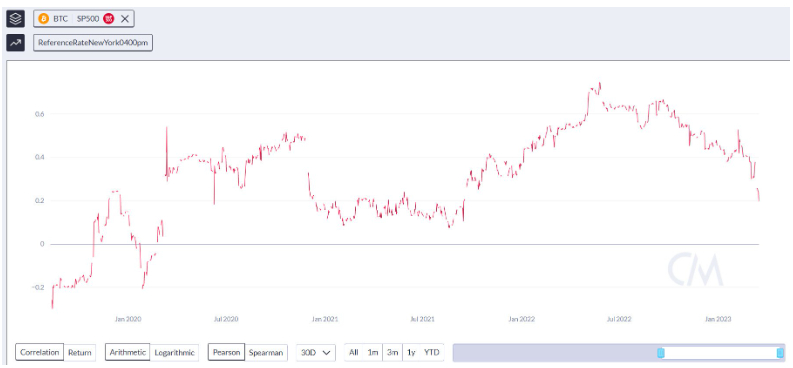Click the red SP500 badge icon
The image size is (793, 368).
pyautogui.click(x=108, y=19)
